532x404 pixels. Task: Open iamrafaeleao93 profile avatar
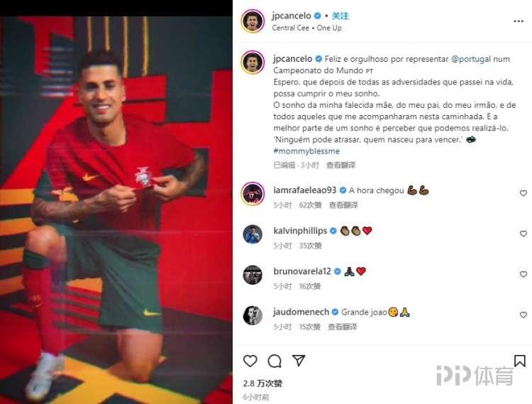click(253, 194)
